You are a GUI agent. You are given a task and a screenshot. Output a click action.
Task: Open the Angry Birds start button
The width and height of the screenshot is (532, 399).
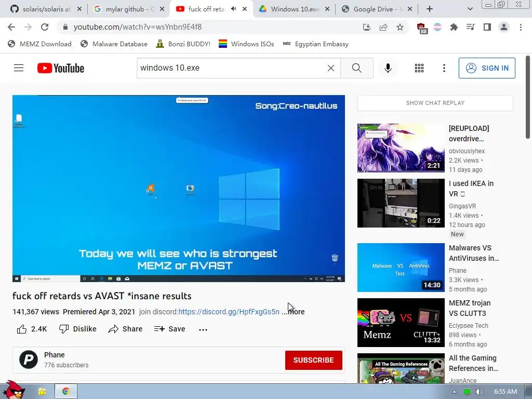pos(14,390)
